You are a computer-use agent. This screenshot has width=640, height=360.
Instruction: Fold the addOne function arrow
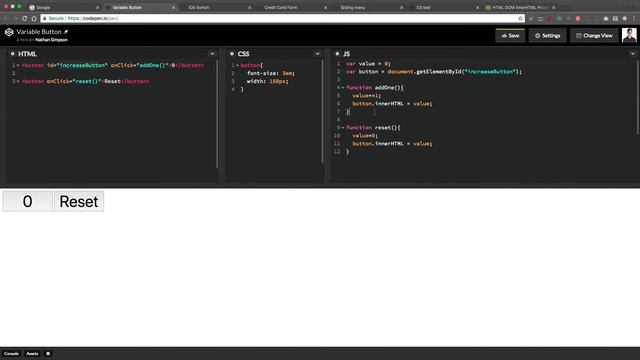(x=343, y=87)
